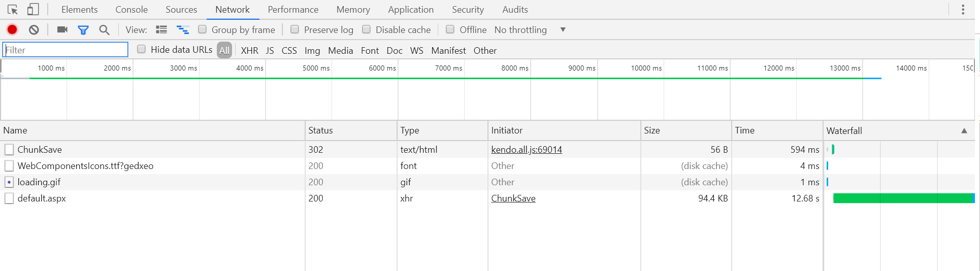
Task: Toggle the show overview waterfall icon
Action: (182, 30)
